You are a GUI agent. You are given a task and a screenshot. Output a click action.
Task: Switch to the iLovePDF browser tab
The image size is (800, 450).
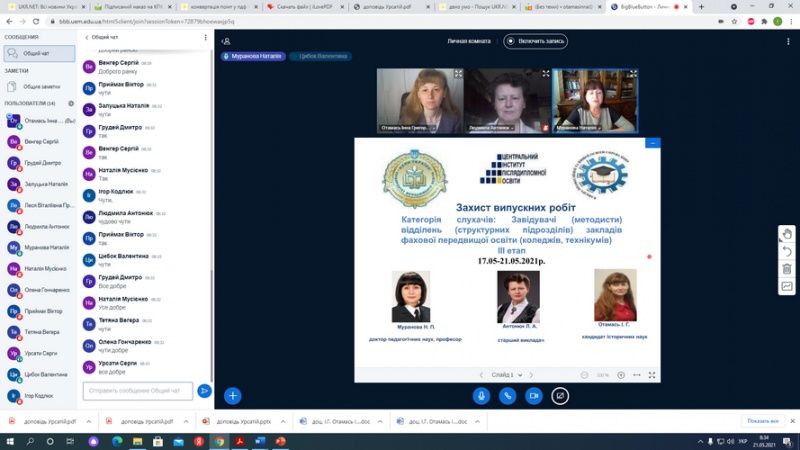point(305,7)
